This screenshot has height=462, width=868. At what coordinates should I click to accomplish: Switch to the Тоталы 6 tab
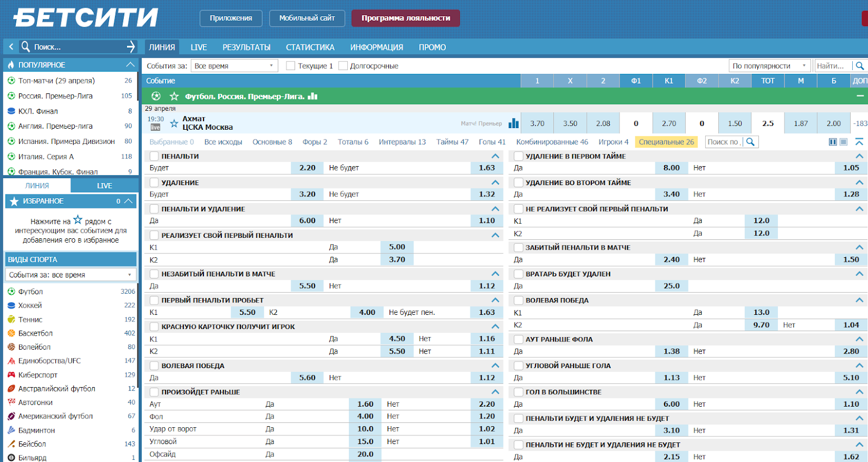[353, 142]
